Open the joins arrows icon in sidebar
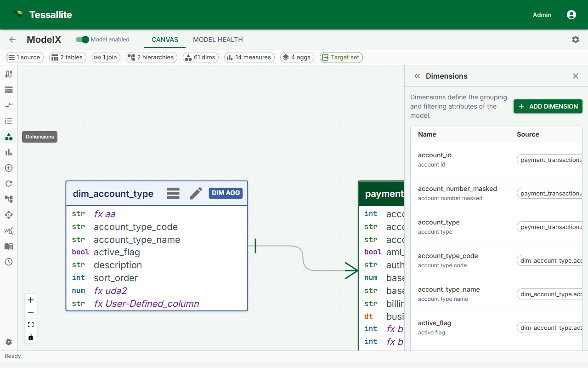588x368 pixels. tap(9, 105)
